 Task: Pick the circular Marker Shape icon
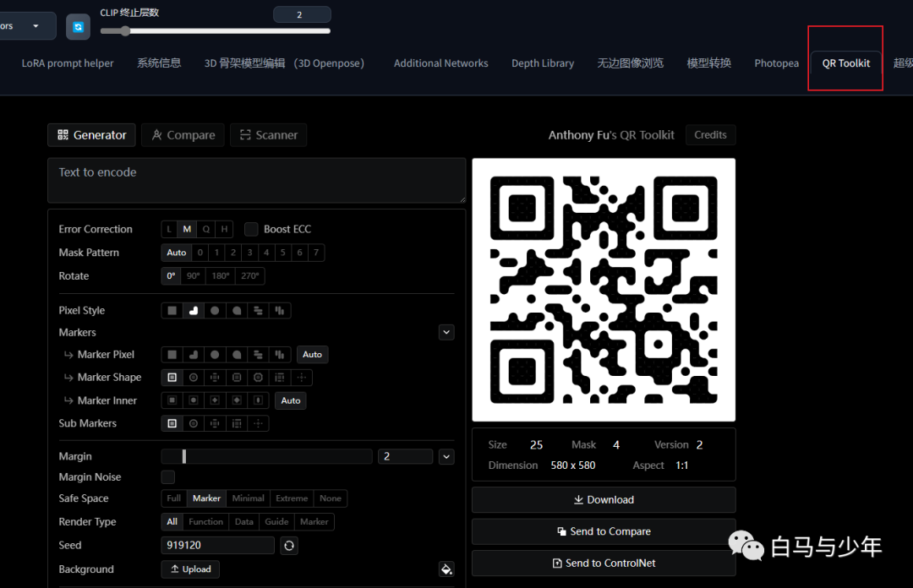tap(194, 378)
